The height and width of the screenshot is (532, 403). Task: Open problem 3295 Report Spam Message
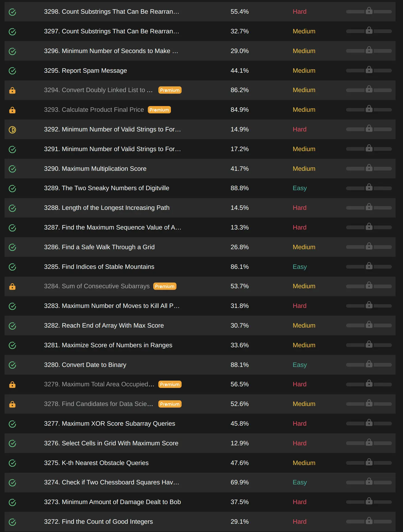tap(85, 71)
